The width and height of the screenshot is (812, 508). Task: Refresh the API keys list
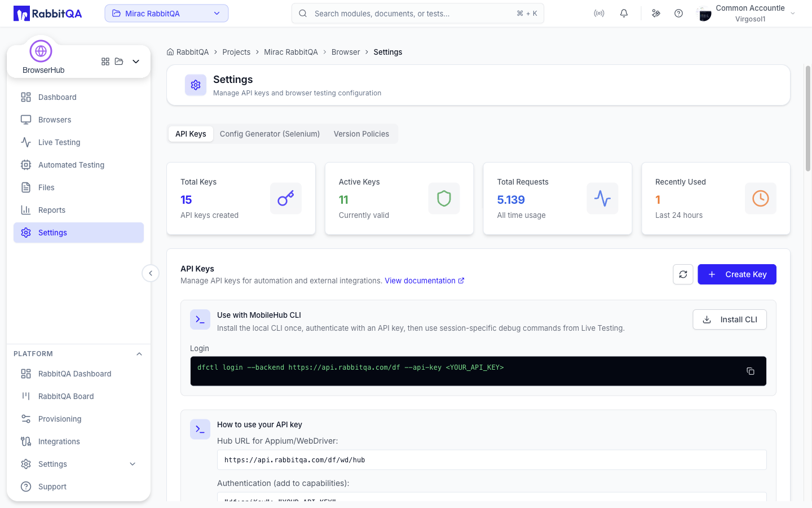click(683, 274)
